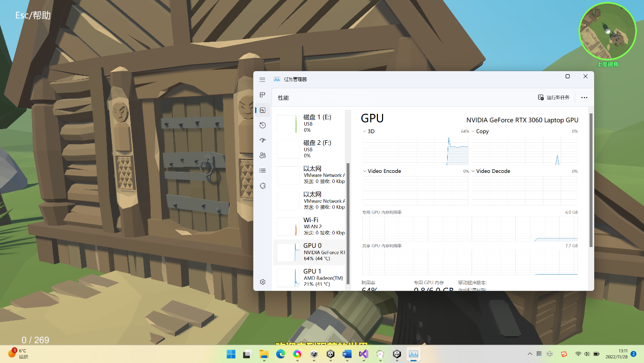Click the 共享 GPU 内存利用率 graph
Screen dimensions: 644x363
tap(470, 262)
